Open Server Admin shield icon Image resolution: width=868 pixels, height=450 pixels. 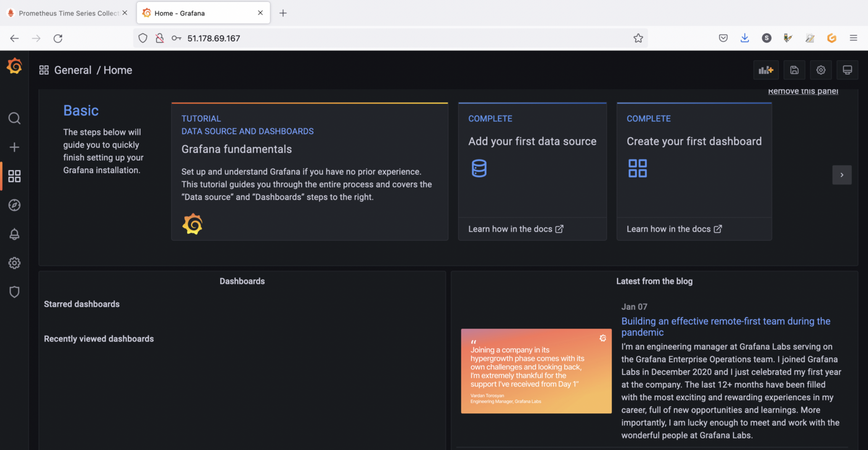pyautogui.click(x=14, y=292)
